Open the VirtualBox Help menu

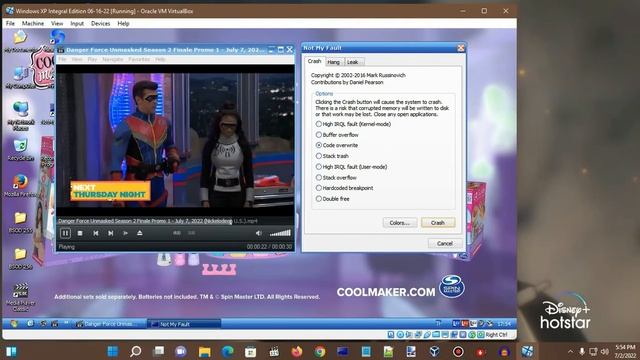tap(123, 24)
